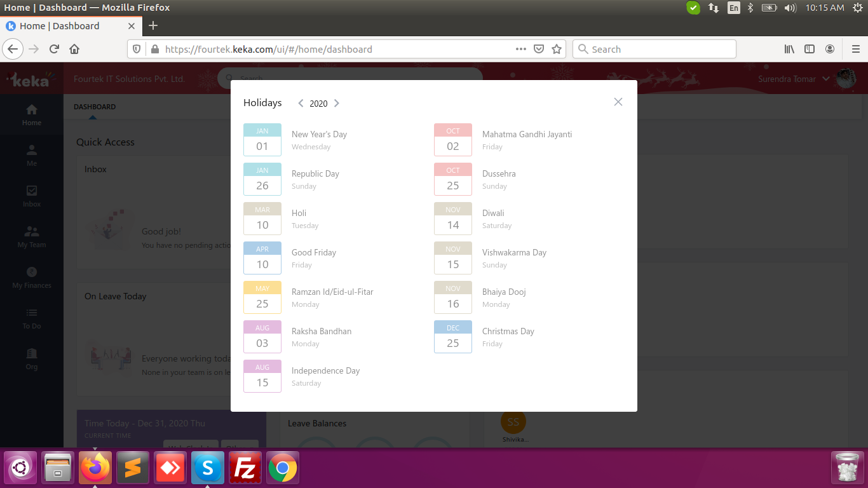Open To Do in the sidebar
Screen dimensions: 868x488
coord(32,318)
